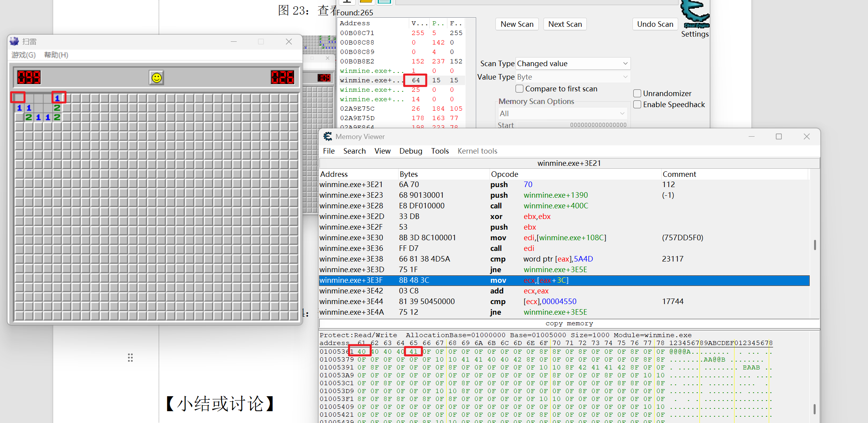The image size is (868, 423).
Task: Click the mine counter LED display
Action: (29, 77)
